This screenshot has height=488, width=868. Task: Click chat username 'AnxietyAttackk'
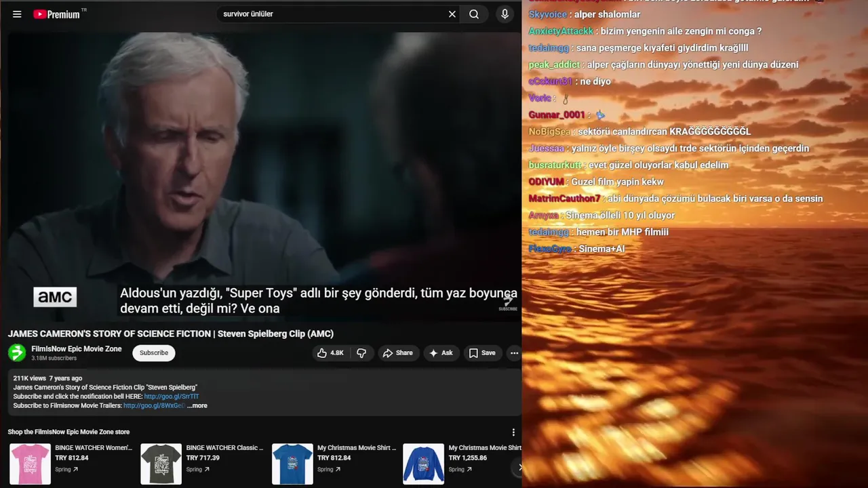[561, 31]
